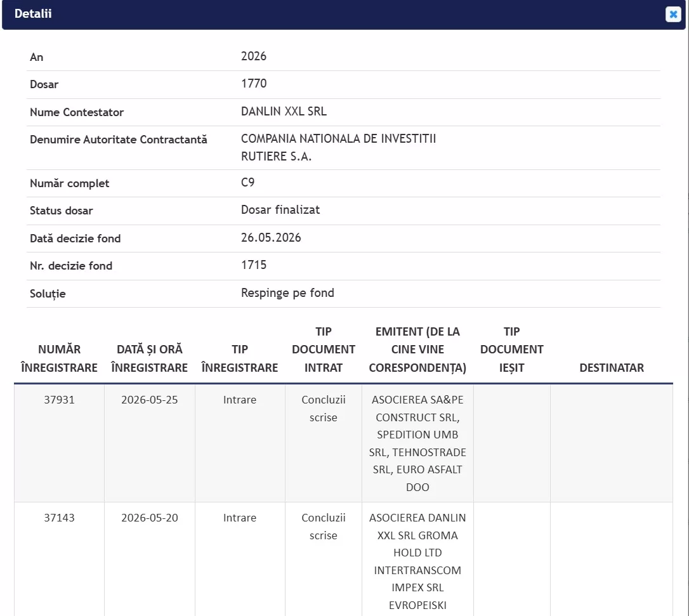Click the NUMĂR ÎNREGISTRARE column header
The width and height of the screenshot is (689, 616).
click(60, 358)
